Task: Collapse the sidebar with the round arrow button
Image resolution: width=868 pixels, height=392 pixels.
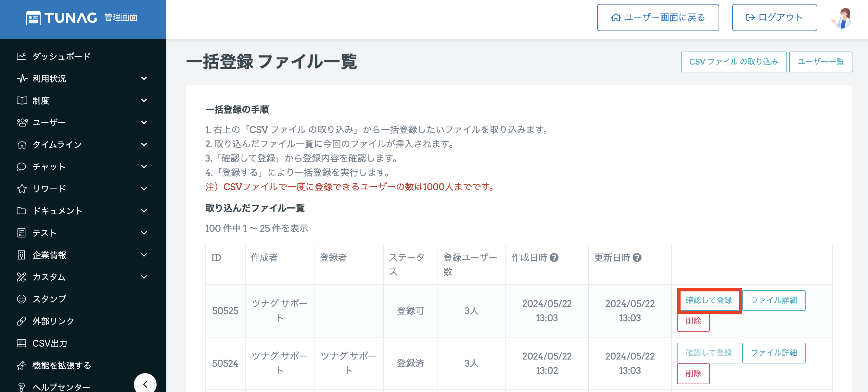Action: point(145,384)
